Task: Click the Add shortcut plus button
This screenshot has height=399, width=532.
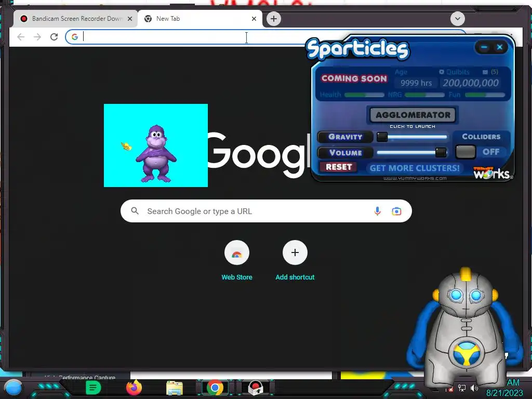Action: (295, 253)
